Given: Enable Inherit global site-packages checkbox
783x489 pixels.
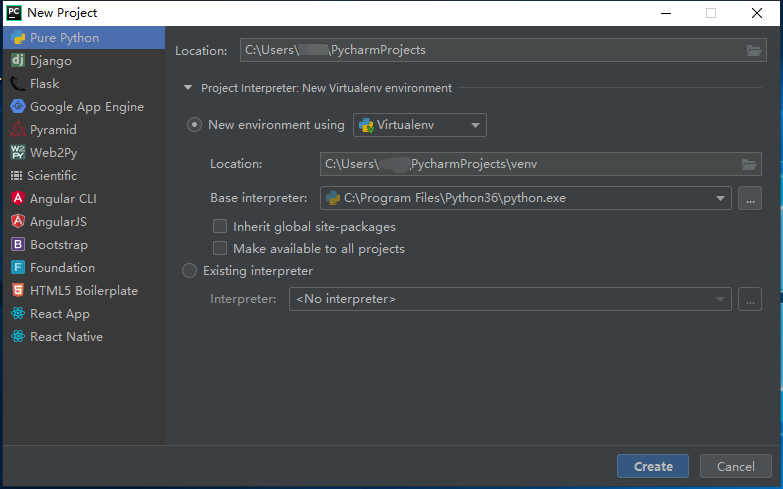Looking at the screenshot, I should 220,227.
